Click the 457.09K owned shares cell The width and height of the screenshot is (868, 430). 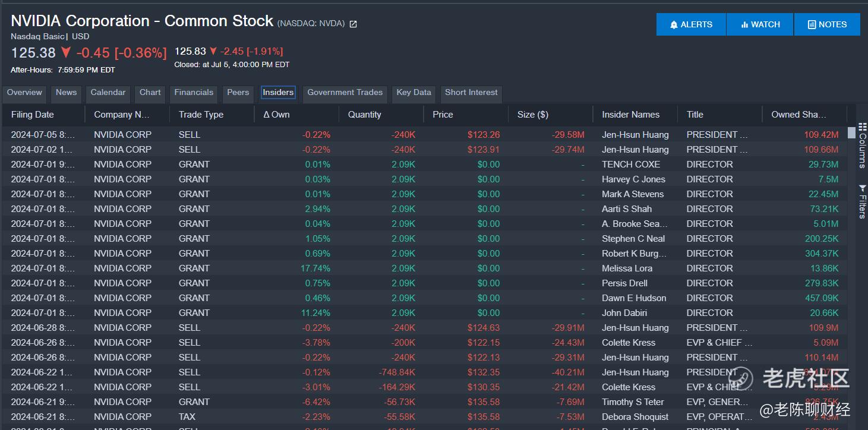(822, 298)
